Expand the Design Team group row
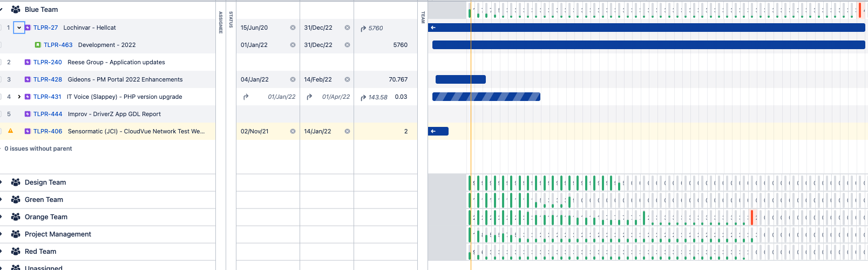 (x=2, y=183)
